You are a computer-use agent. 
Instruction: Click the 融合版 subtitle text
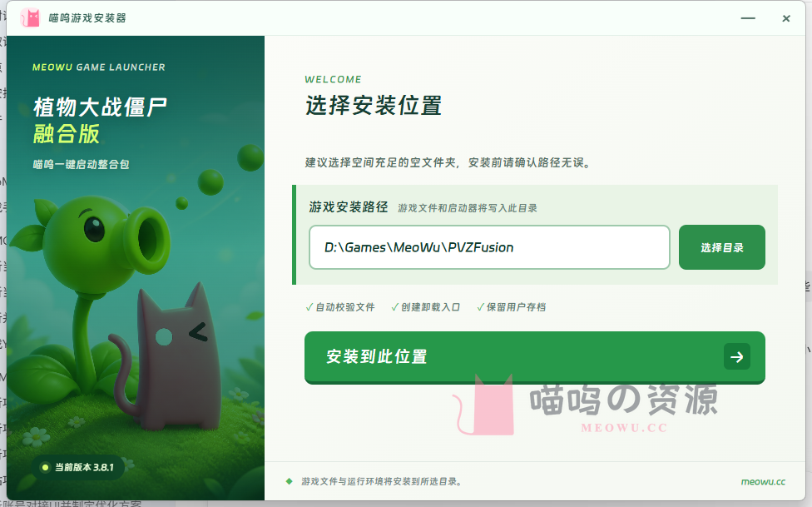pyautogui.click(x=67, y=134)
